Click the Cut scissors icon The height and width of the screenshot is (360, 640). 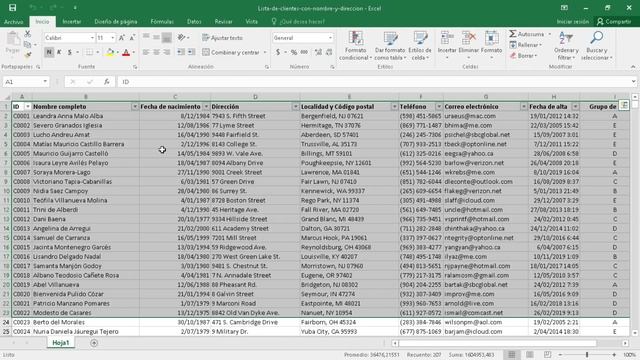[28, 34]
